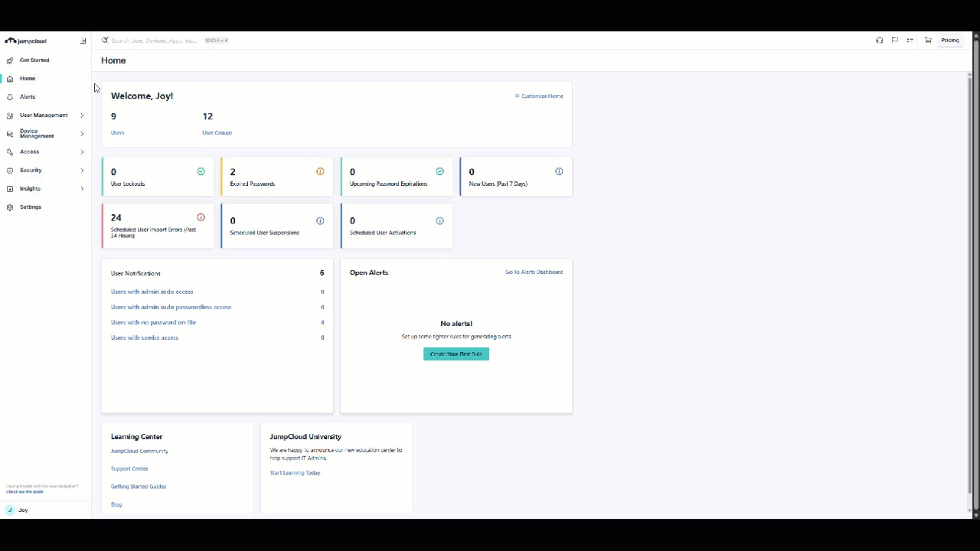
Task: Open the shopping cart icon
Action: [x=928, y=40]
